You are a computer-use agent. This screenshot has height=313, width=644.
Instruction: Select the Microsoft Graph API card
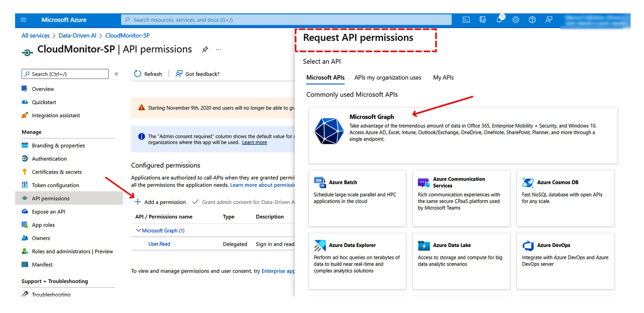coord(463,135)
